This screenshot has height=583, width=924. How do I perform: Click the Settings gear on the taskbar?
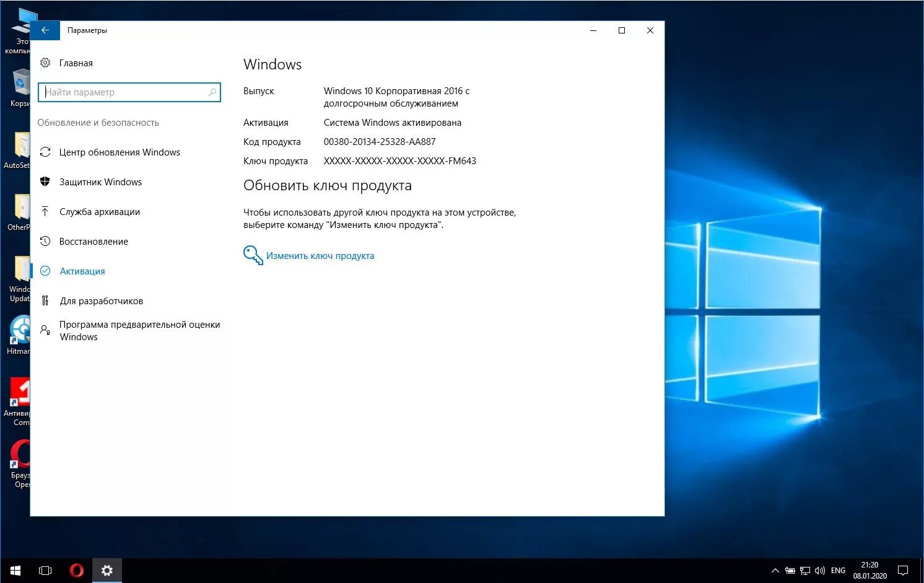pos(107,570)
